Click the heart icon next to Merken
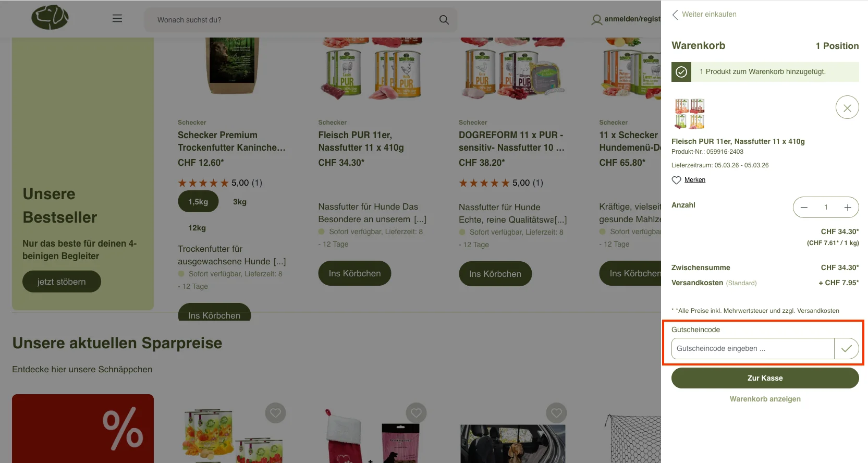Image resolution: width=868 pixels, height=463 pixels. (x=676, y=180)
